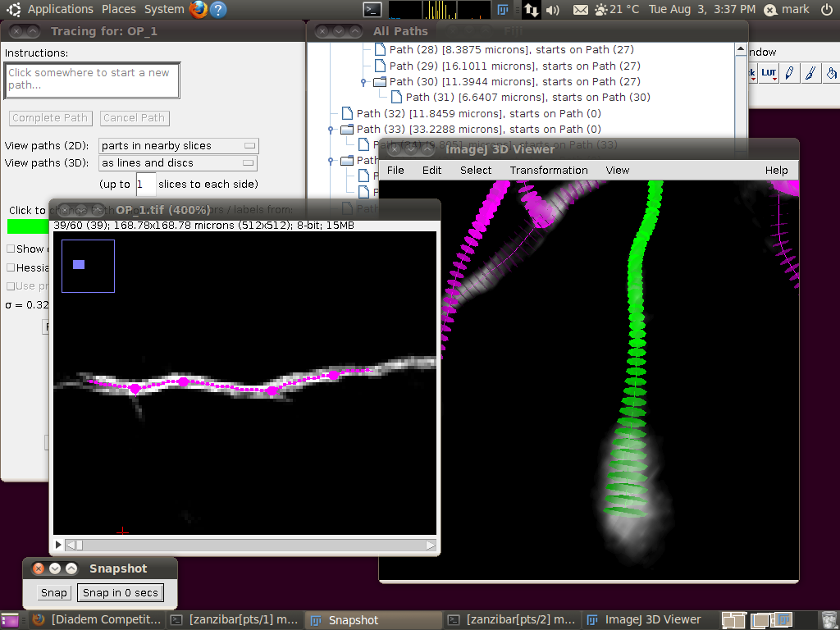The height and width of the screenshot is (630, 840).
Task: Switch to the first workspace in switcher
Action: [x=734, y=620]
